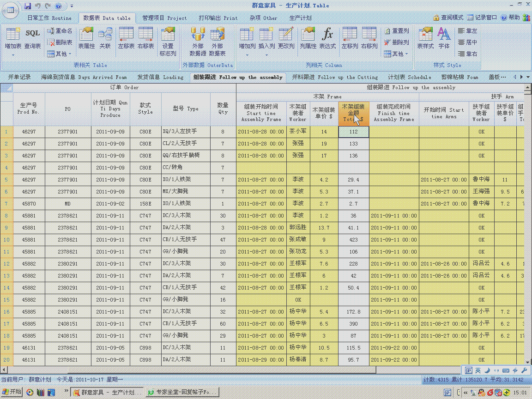
Task: Expand hidden system tray icons chevron
Action: click(x=465, y=393)
